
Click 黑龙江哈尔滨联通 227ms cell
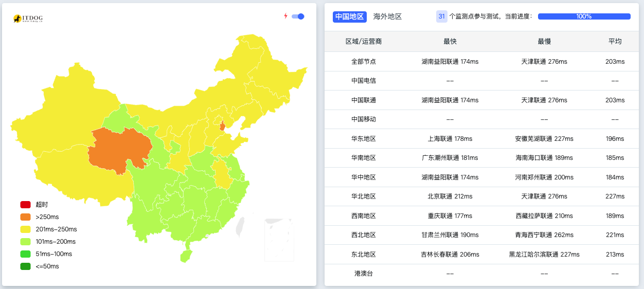pos(544,255)
